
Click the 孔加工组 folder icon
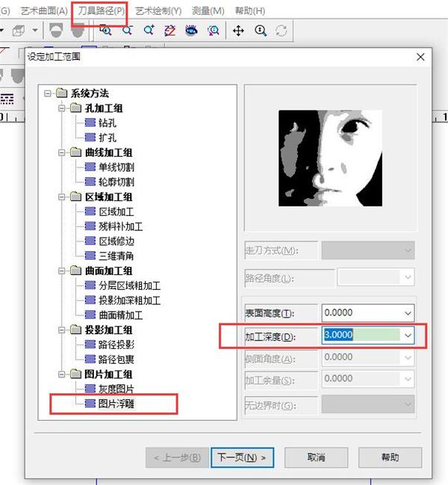click(x=75, y=108)
